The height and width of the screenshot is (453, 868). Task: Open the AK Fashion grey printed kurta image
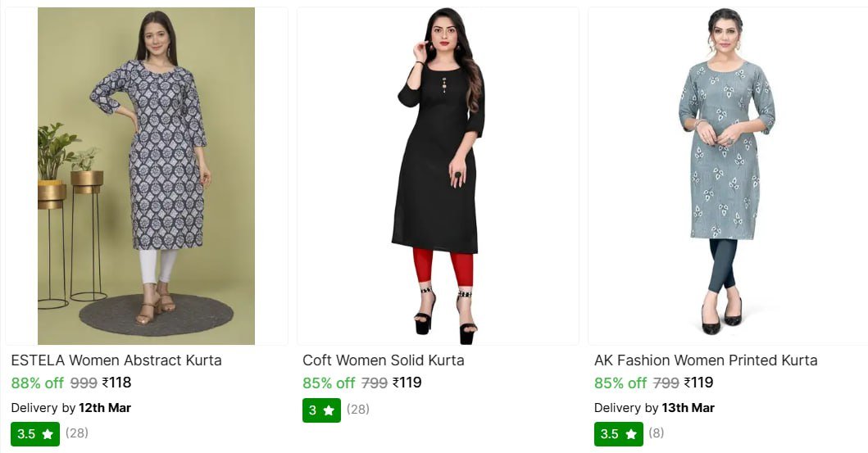click(x=726, y=175)
